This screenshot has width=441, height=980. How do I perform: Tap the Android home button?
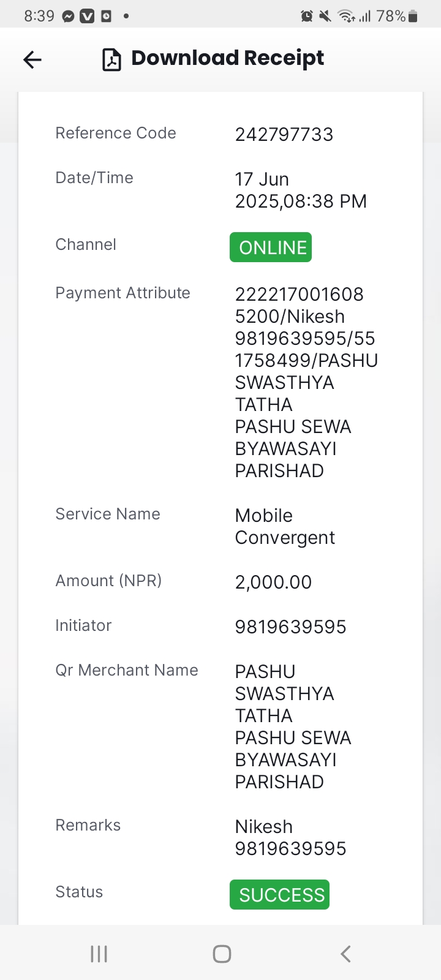[x=222, y=954]
